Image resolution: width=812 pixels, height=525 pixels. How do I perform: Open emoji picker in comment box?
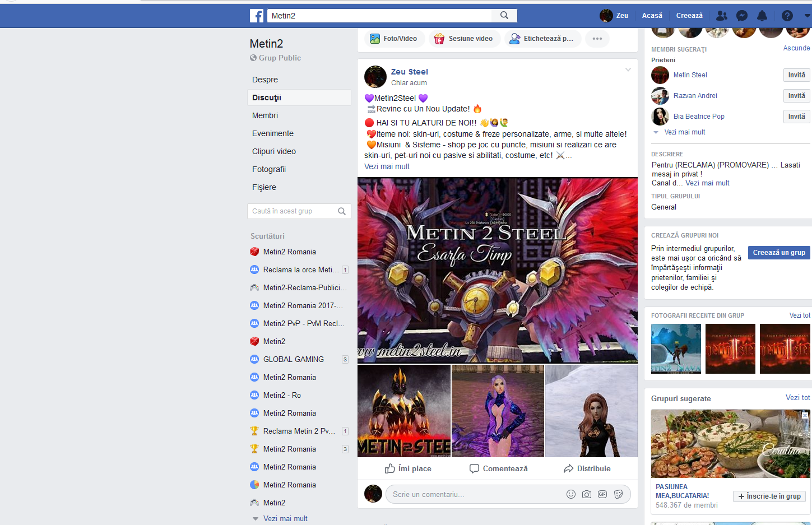click(571, 494)
